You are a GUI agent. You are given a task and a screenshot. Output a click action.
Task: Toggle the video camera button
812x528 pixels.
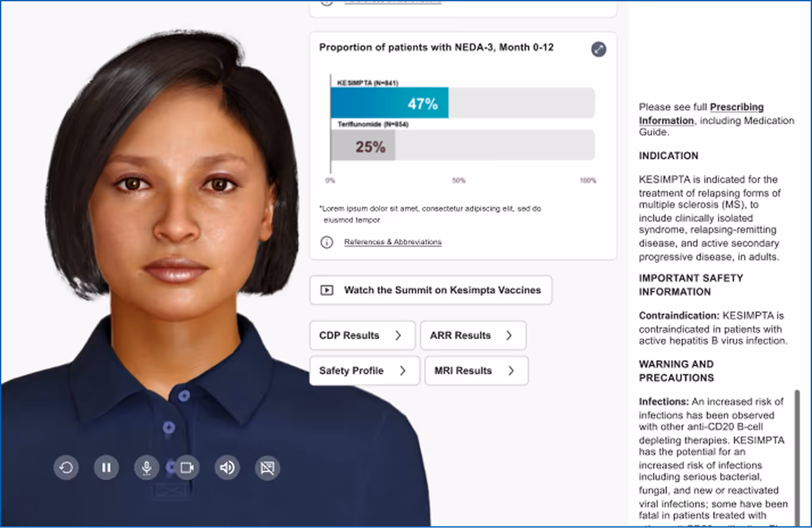pyautogui.click(x=187, y=468)
